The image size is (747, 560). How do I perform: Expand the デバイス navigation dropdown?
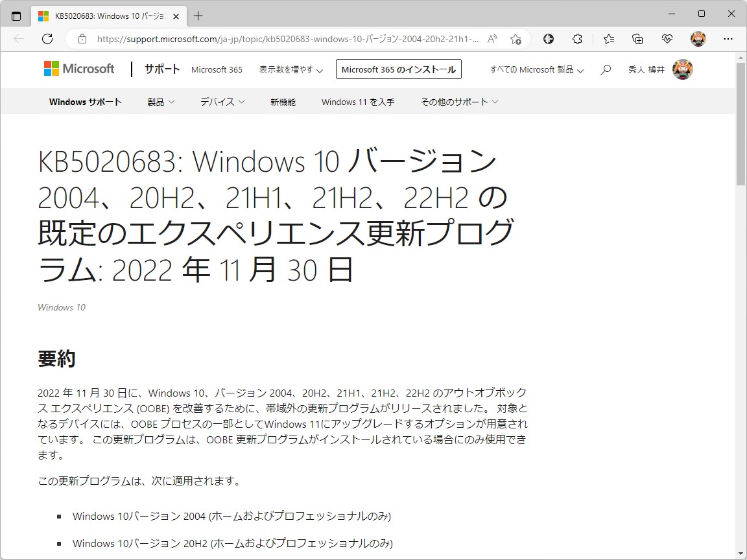(x=222, y=102)
